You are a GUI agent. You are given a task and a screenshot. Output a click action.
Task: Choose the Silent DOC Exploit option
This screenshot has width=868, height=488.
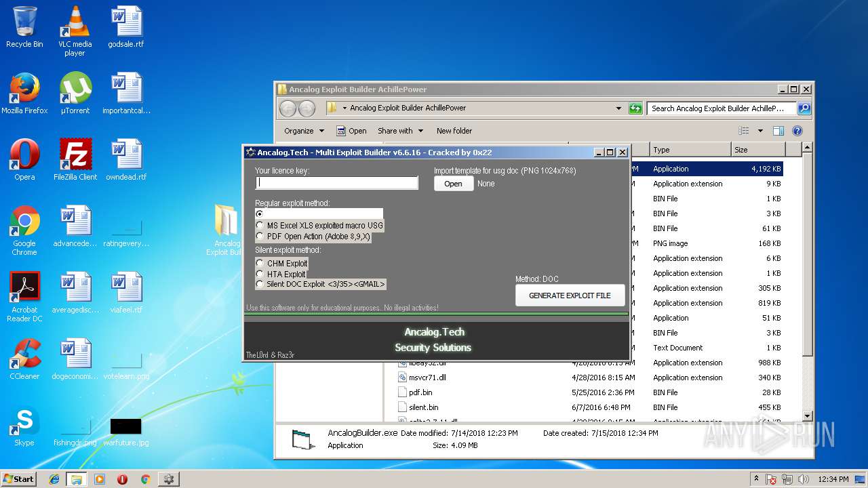321,285
